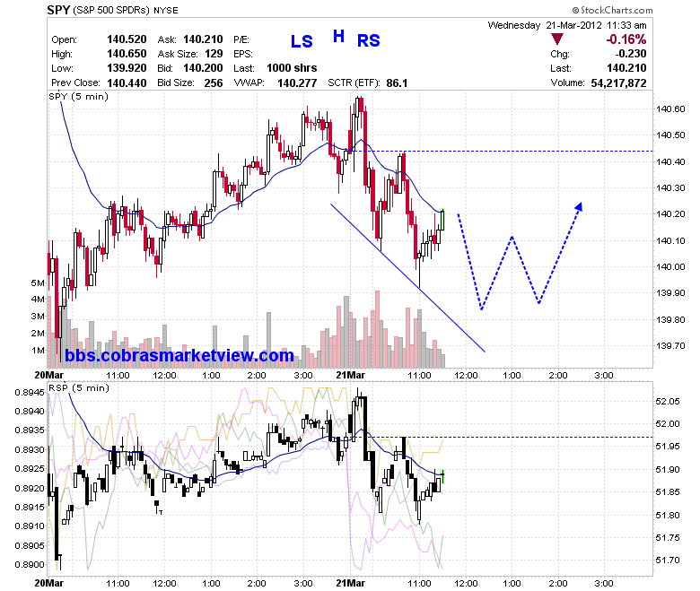Click the 1M volume axis label
Viewport: 700px width, 591px height.
coord(38,350)
